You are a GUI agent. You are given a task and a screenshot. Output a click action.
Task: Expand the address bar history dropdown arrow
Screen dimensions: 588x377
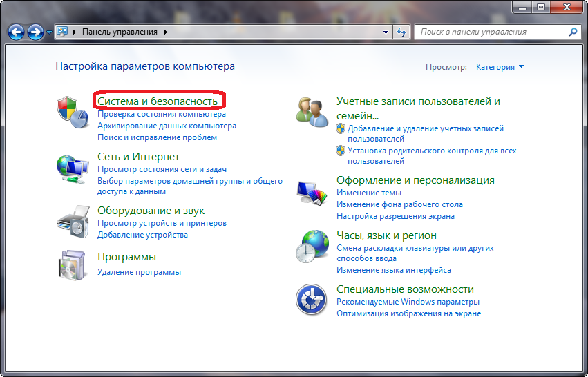point(386,32)
